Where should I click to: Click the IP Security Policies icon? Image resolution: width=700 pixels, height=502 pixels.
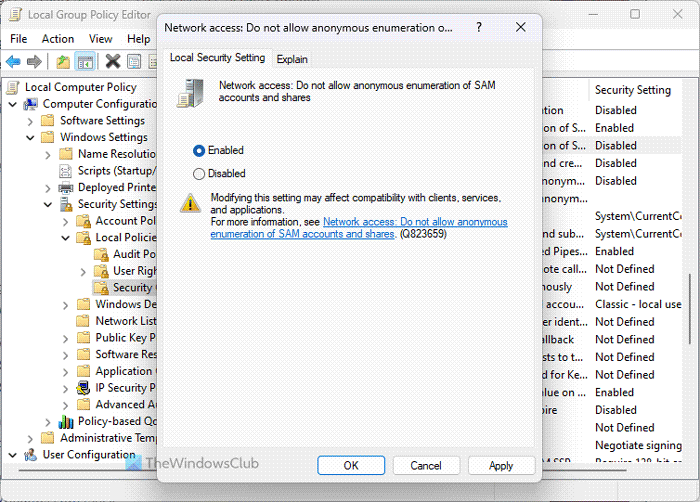click(83, 388)
